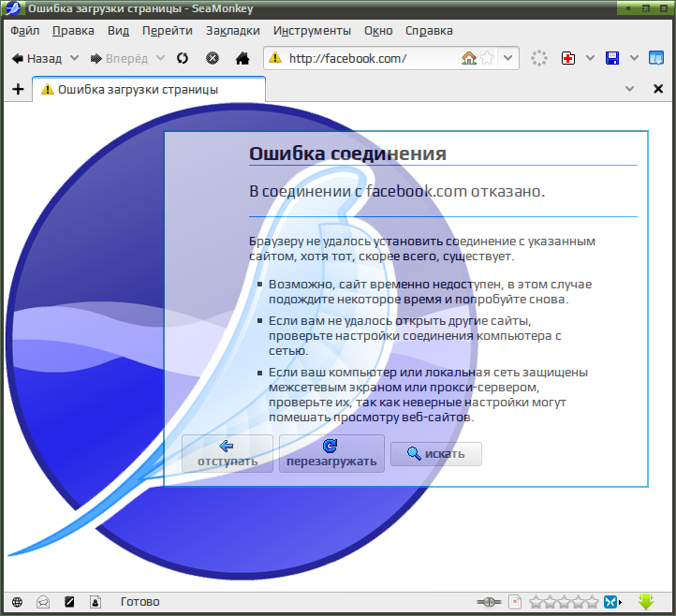The width and height of the screenshot is (676, 616).
Task: Open the URL bar history dropdown
Action: coord(507,58)
